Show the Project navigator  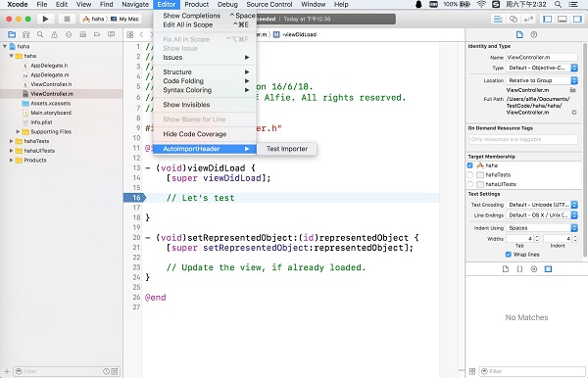(x=12, y=34)
